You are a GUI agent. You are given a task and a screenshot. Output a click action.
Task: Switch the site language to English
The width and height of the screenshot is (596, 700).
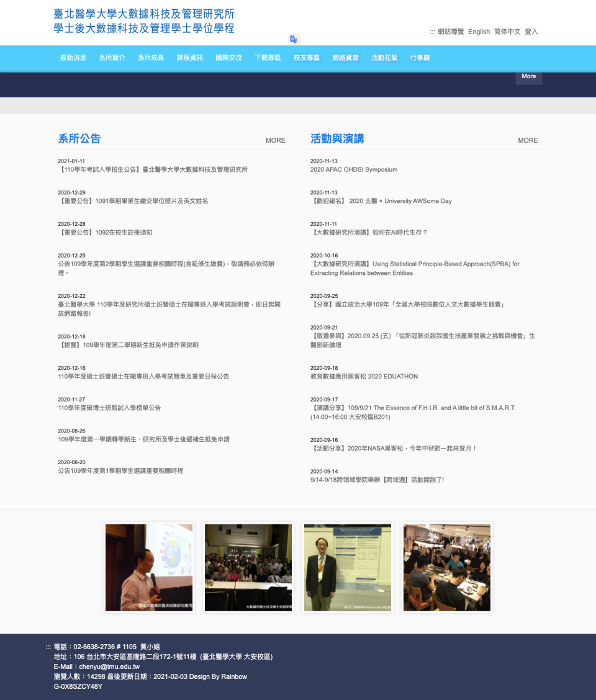click(x=479, y=32)
